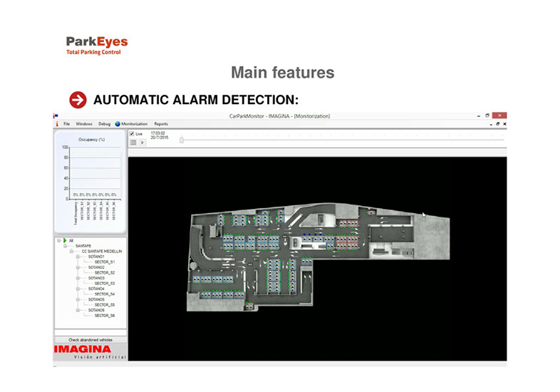This screenshot has height=392, width=560.
Task: Open the Debug menu
Action: point(105,123)
